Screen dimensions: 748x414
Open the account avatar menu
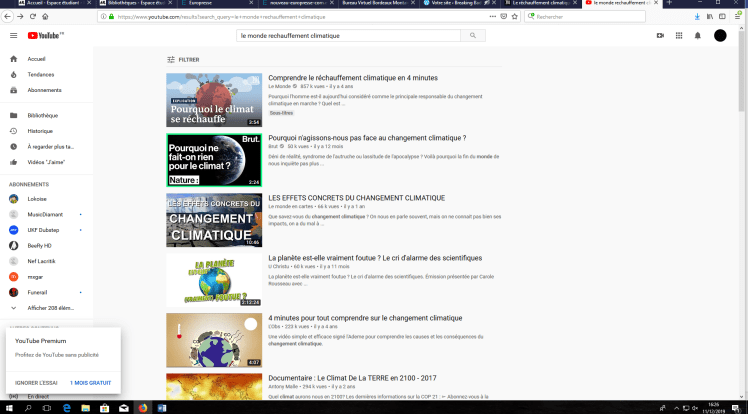click(720, 36)
